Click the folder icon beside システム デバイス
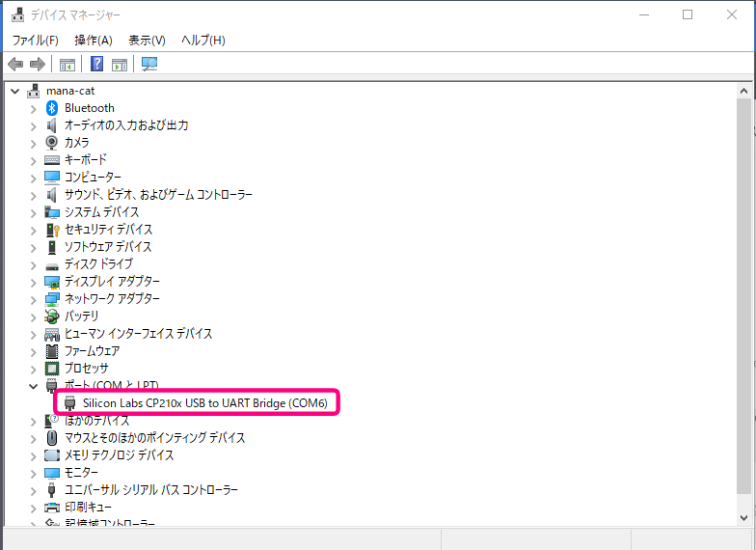 coord(52,212)
